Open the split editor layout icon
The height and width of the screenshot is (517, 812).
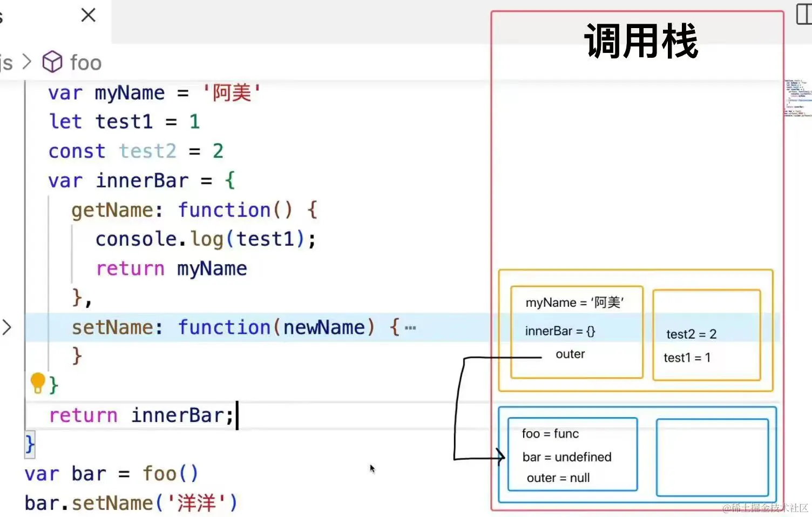804,14
